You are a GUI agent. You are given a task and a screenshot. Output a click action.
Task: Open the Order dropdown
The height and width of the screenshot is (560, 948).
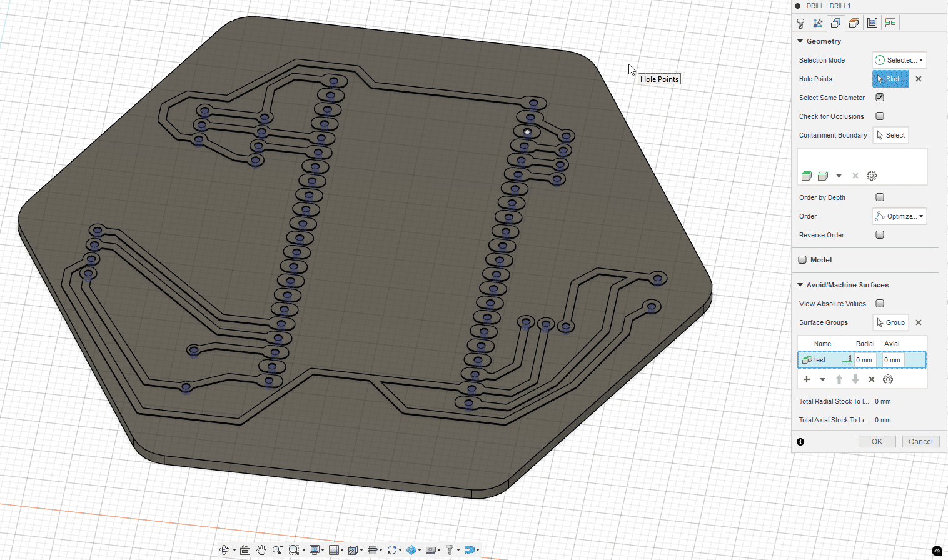[x=899, y=216]
